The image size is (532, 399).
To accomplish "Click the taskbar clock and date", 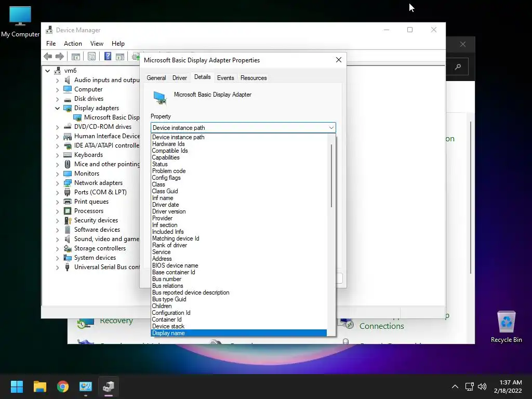I will click(508, 387).
